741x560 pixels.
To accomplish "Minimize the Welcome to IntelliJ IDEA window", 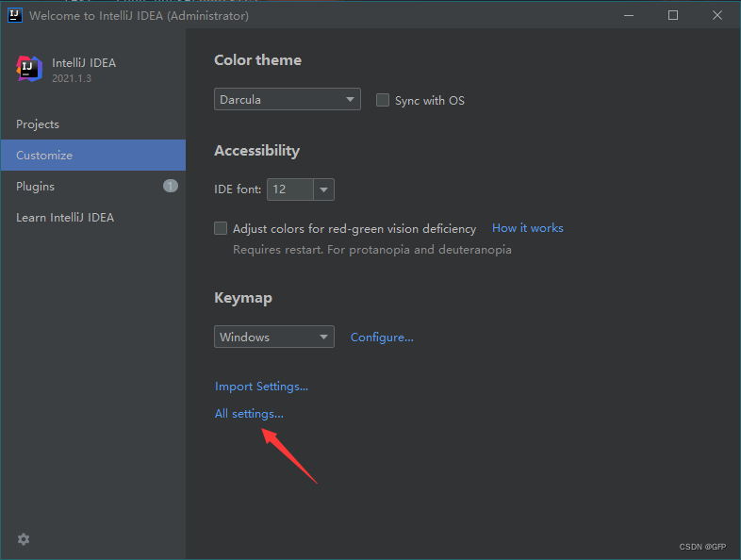I will 629,15.
